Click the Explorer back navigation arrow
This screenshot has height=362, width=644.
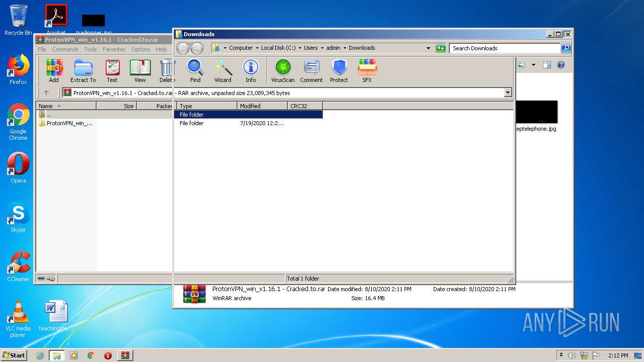click(183, 48)
